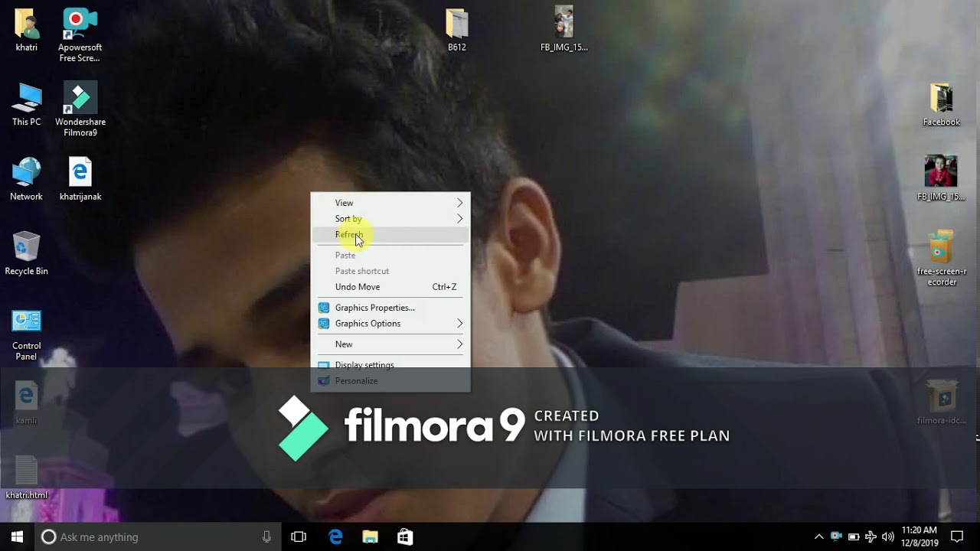980x551 pixels.
Task: Select the B612 folder icon
Action: pyautogui.click(x=457, y=30)
